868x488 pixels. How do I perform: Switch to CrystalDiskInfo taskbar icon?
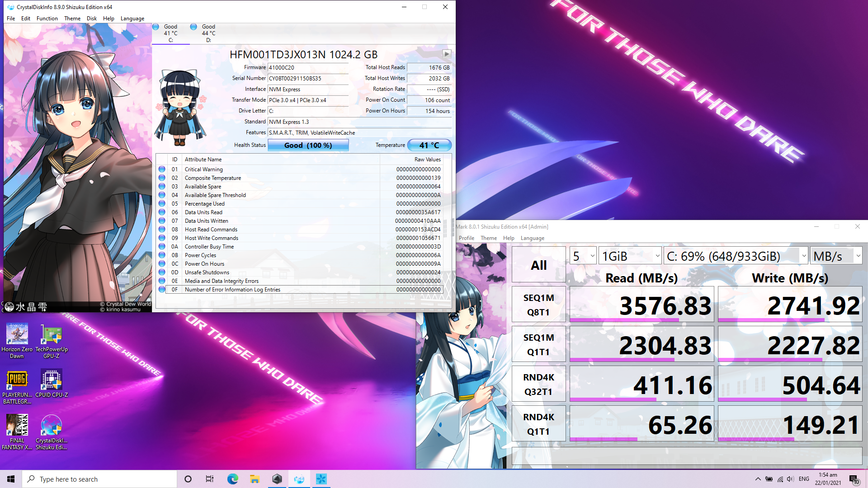coord(299,479)
